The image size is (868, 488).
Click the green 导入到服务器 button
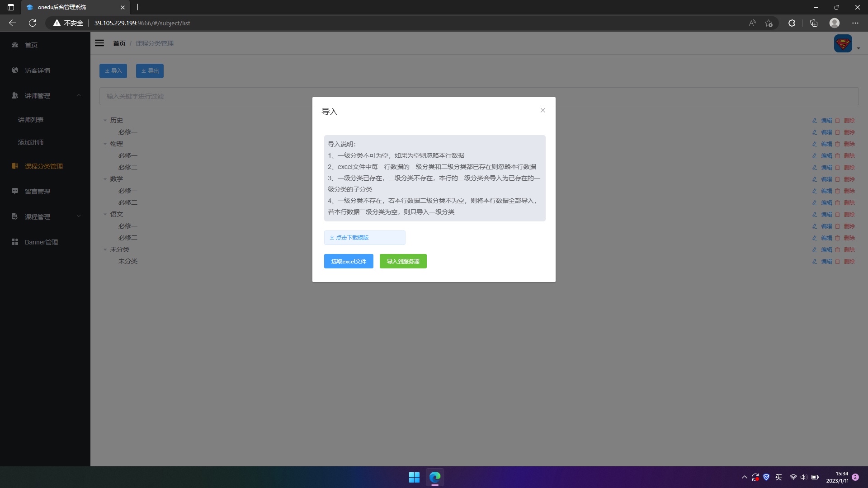(403, 261)
